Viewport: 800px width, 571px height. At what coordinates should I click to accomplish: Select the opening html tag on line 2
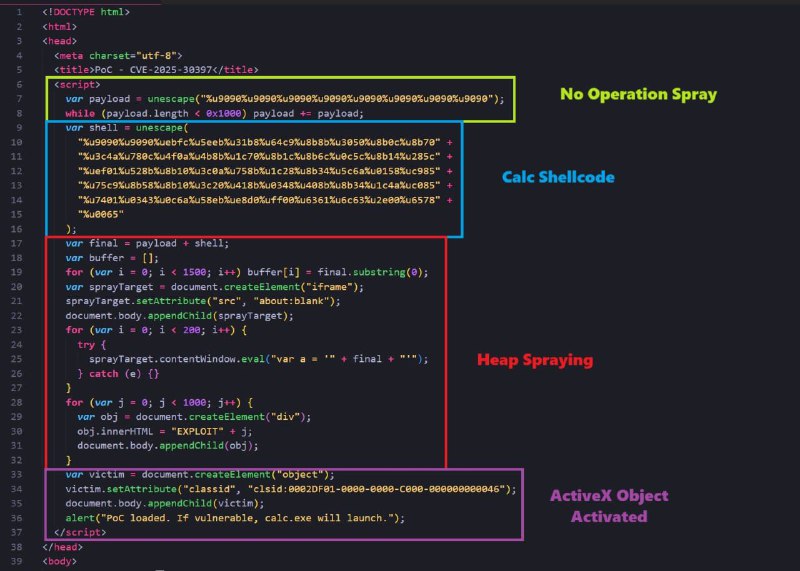pos(60,27)
